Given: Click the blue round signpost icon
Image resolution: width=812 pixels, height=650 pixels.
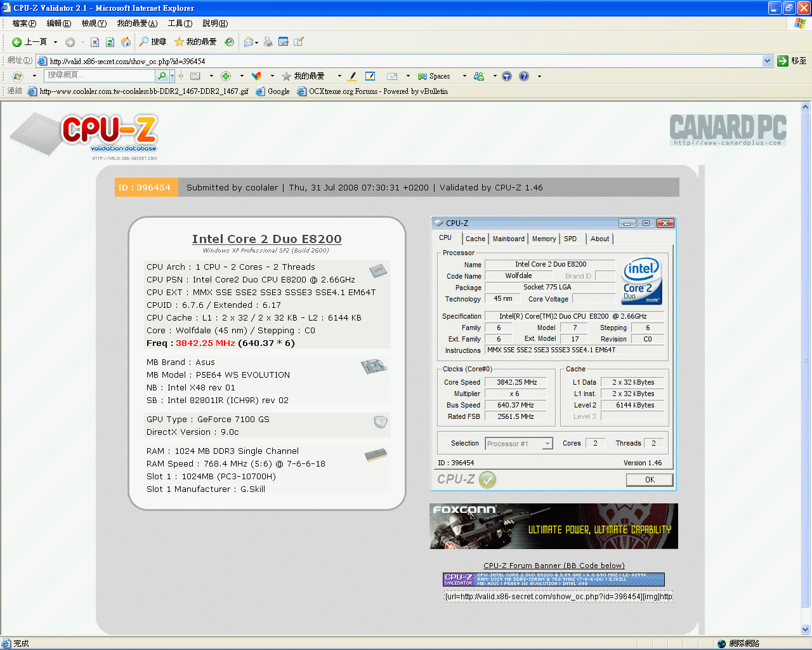Looking at the screenshot, I should point(507,76).
